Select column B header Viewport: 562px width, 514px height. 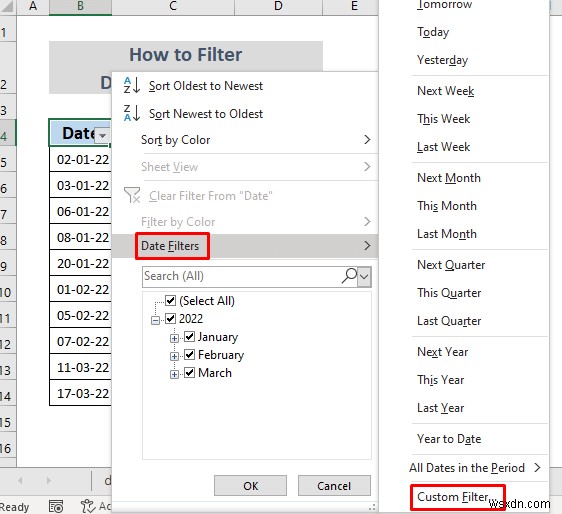click(80, 6)
